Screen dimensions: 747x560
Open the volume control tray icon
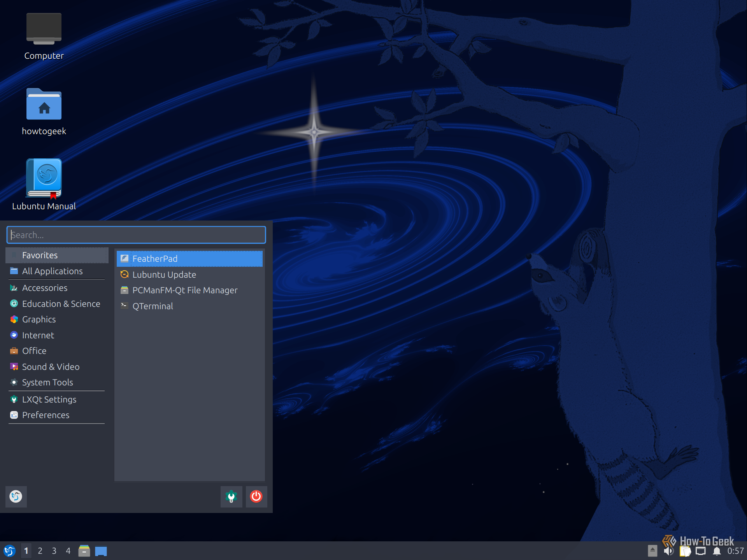(x=668, y=551)
